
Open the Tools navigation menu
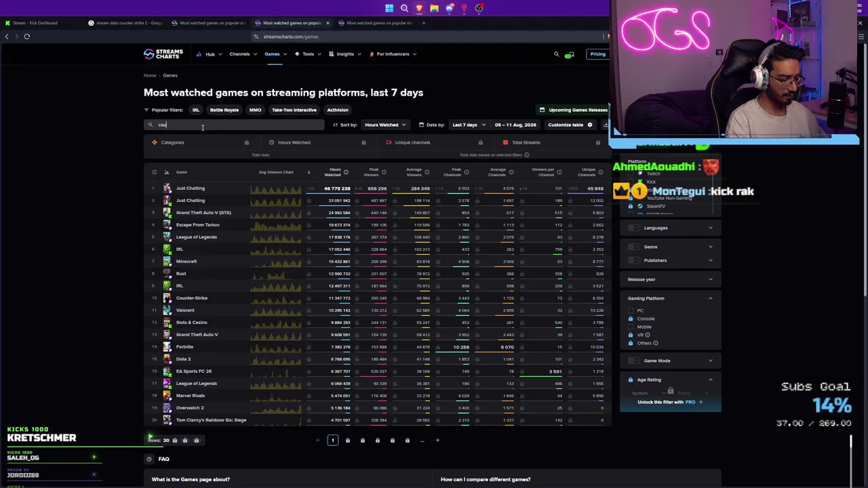308,54
